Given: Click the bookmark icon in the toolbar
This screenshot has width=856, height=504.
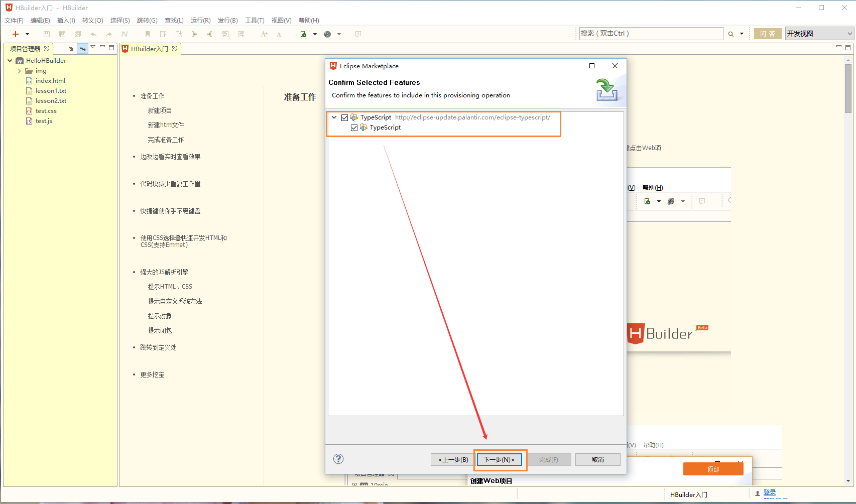Looking at the screenshot, I should pyautogui.click(x=147, y=34).
